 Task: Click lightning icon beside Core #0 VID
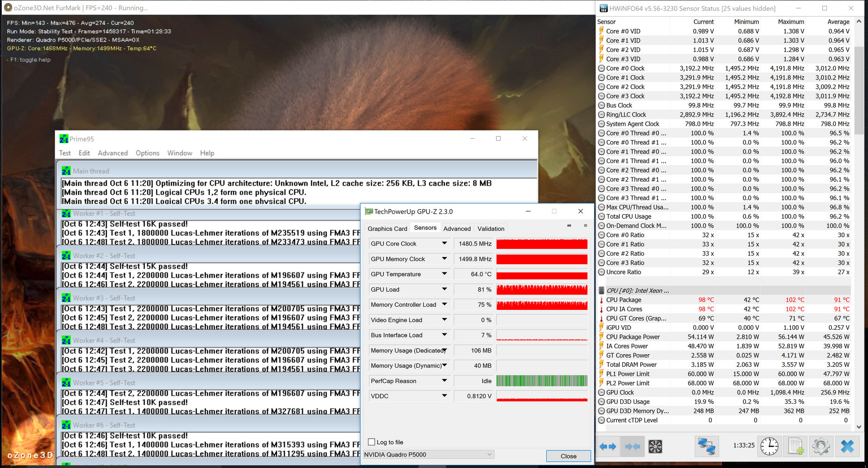pos(601,31)
